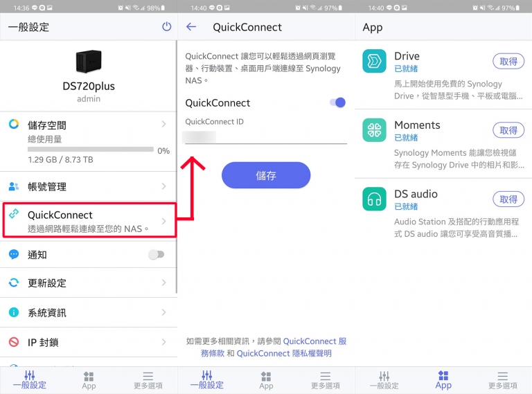Click the blue 儲存 save button
The height and width of the screenshot is (394, 532).
pos(266,175)
